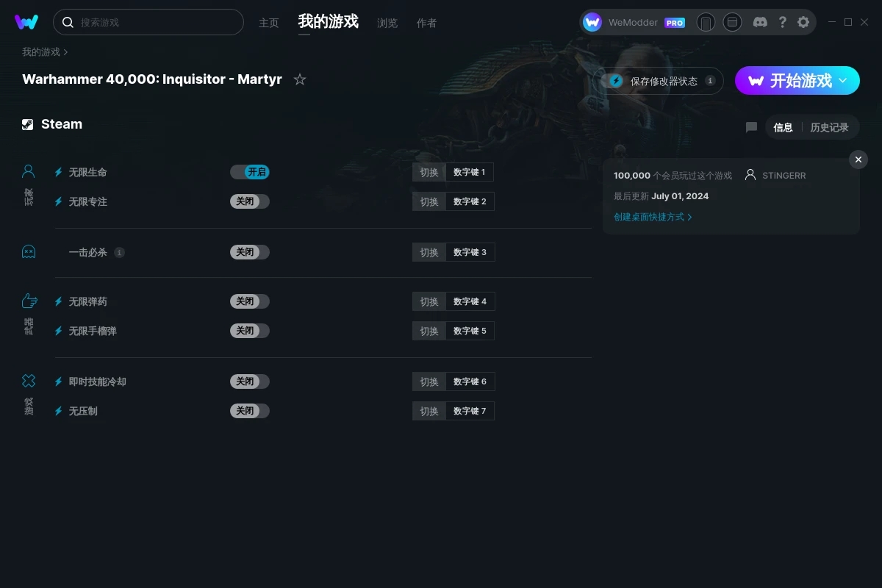Click 切换 hotkey button for 无压制
This screenshot has width=882, height=588.
tap(429, 411)
